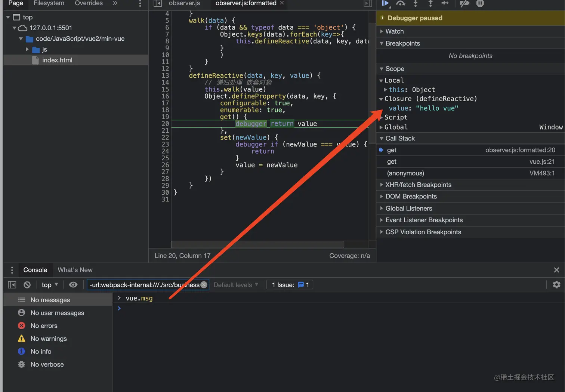Open Sources navigator three-dot menu
Image resolution: width=565 pixels, height=392 pixels.
(x=140, y=3)
